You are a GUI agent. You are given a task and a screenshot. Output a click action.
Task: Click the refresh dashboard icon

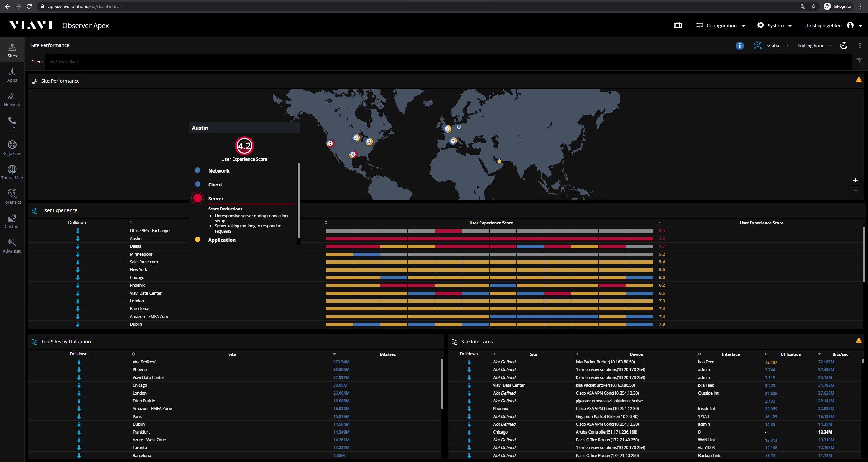pos(844,45)
